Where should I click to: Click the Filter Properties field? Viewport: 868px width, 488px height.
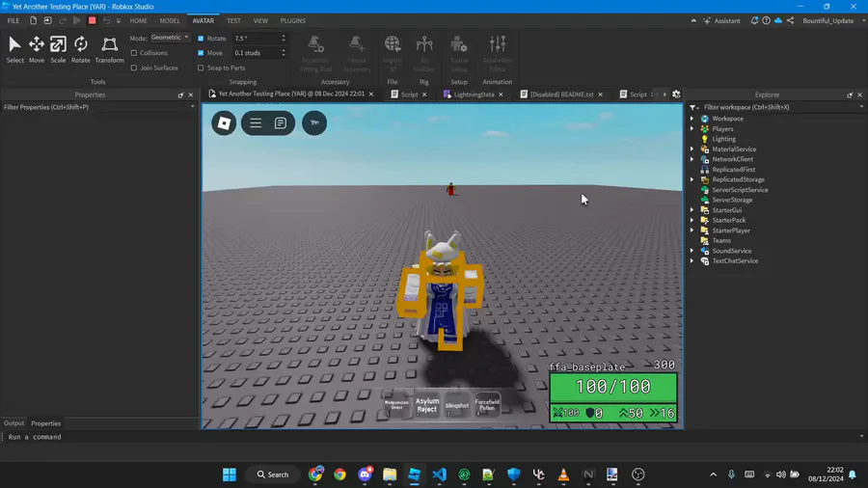tap(98, 107)
